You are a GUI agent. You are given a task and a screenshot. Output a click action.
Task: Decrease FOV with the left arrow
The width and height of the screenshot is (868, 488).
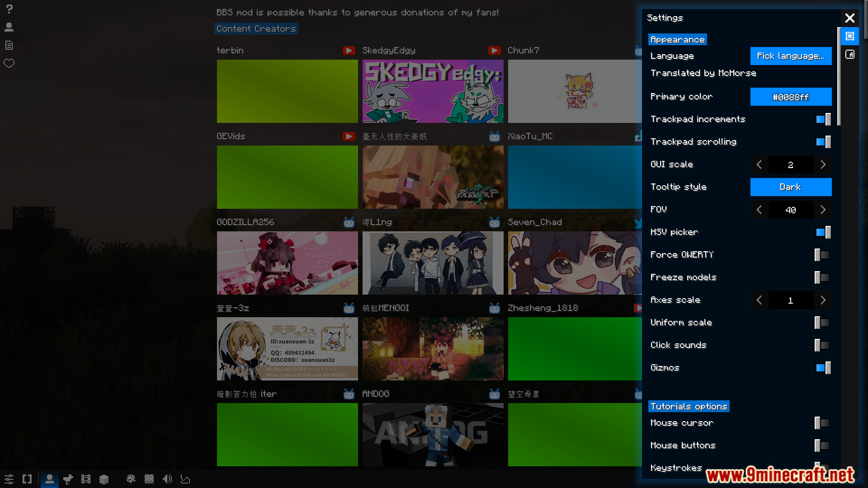[759, 210]
